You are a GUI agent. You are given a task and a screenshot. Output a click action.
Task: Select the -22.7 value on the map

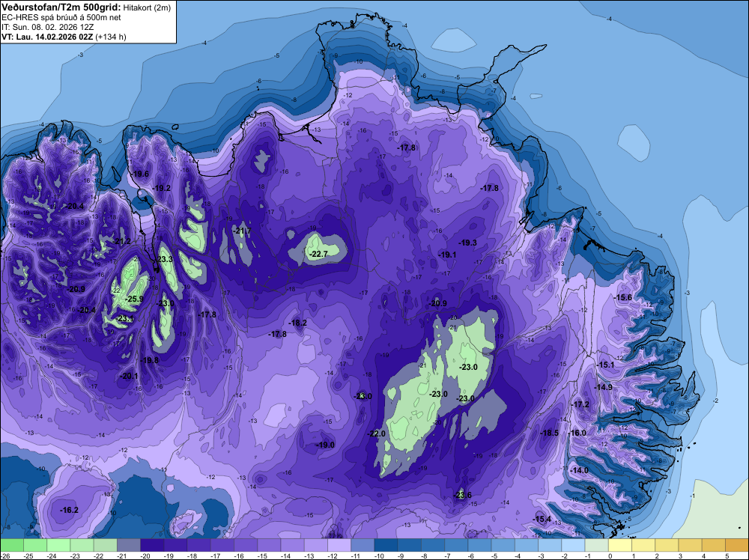coord(318,254)
